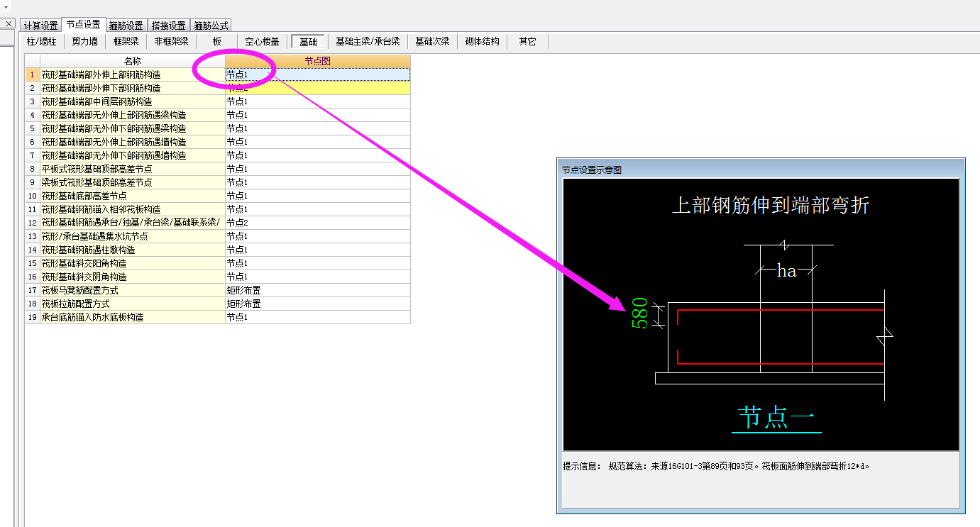Open the 其它 category
The height and width of the screenshot is (527, 980).
pyautogui.click(x=527, y=42)
